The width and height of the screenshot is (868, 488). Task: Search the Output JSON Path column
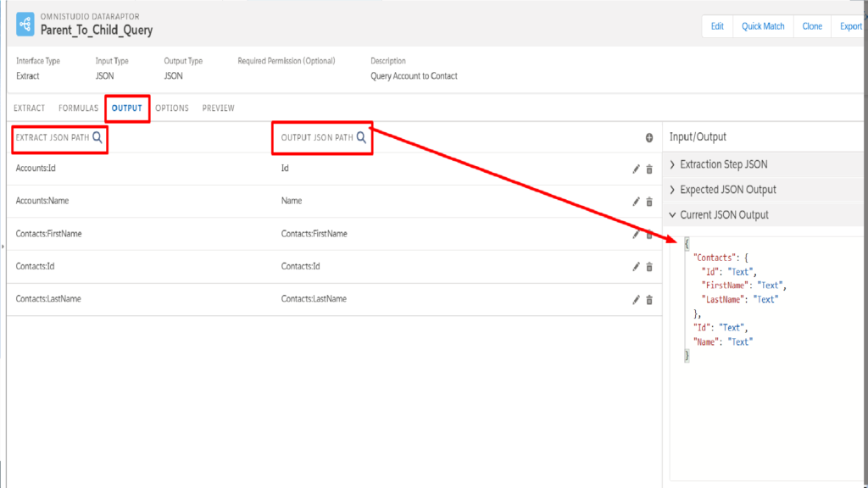(361, 137)
